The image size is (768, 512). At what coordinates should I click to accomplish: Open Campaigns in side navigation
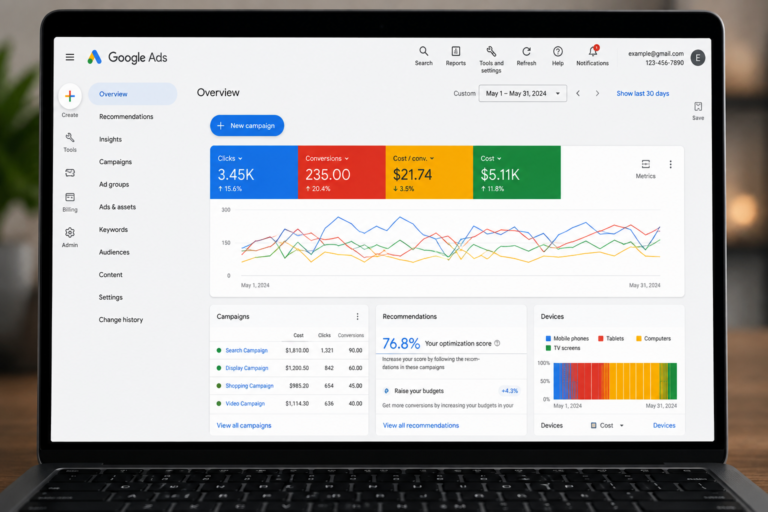point(115,162)
